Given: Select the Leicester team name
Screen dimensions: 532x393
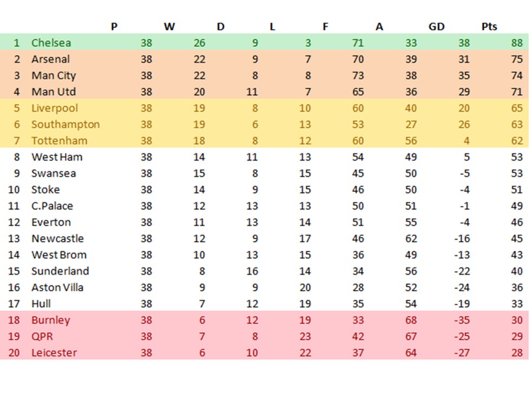Looking at the screenshot, I should [54, 352].
